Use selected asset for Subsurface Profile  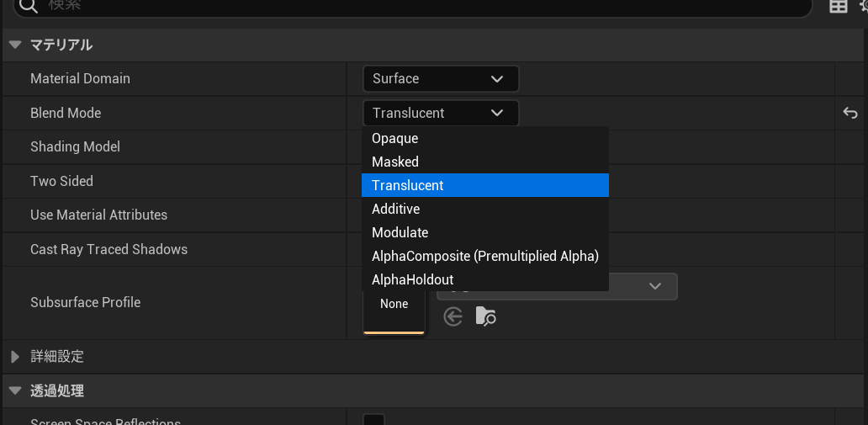pyautogui.click(x=453, y=316)
